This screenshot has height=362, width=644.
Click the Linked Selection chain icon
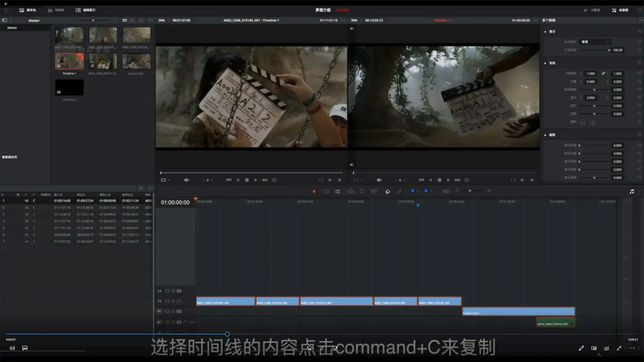pyautogui.click(x=399, y=191)
